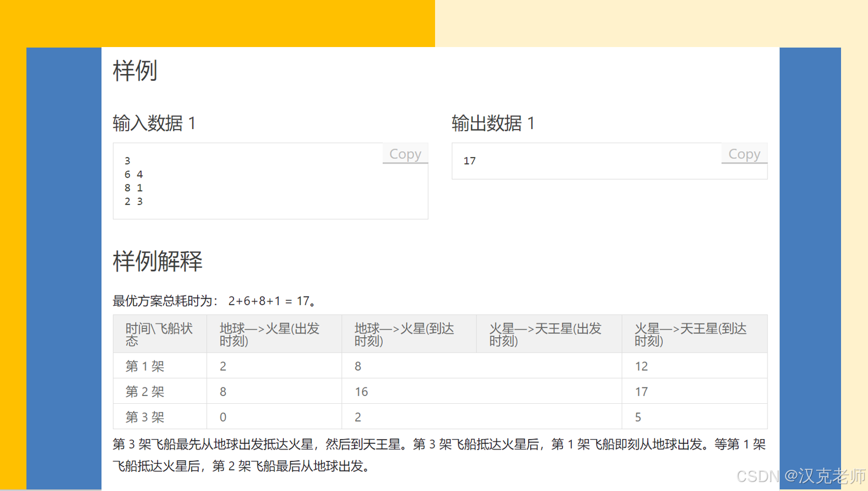Viewport: 868px width, 491px height.
Task: Click departure value 2 in 第 1 架 row
Action: click(x=223, y=366)
